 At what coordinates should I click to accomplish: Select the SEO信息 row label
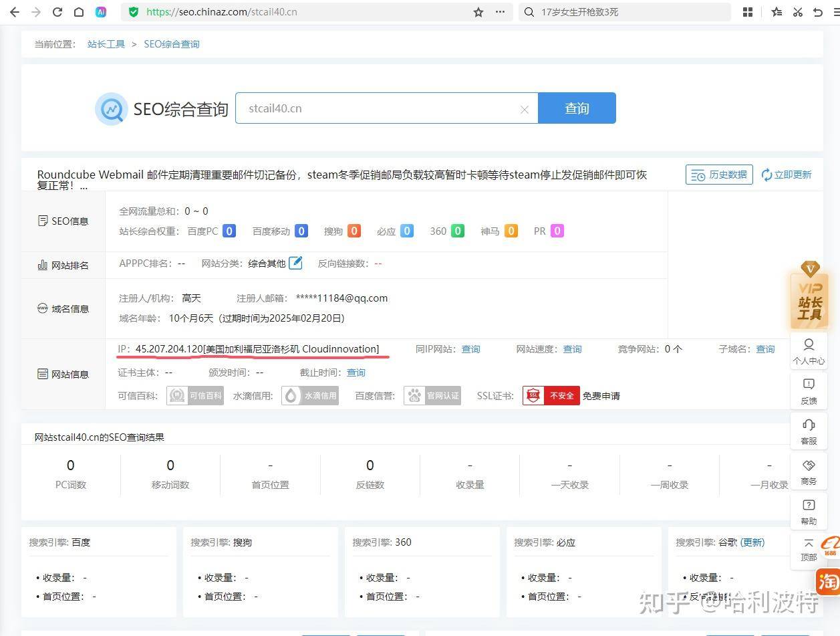(x=63, y=221)
